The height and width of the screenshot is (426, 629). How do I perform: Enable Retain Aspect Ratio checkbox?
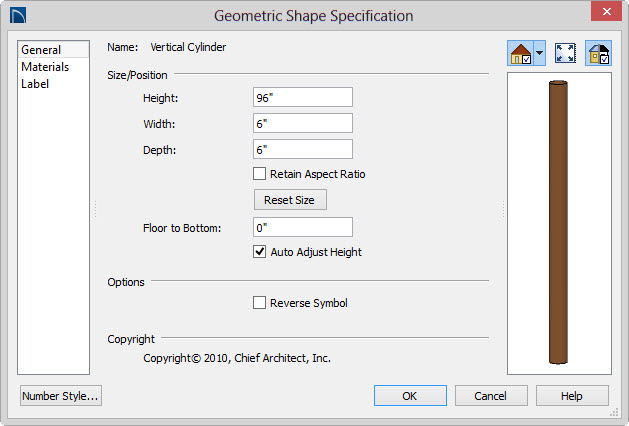tap(259, 174)
